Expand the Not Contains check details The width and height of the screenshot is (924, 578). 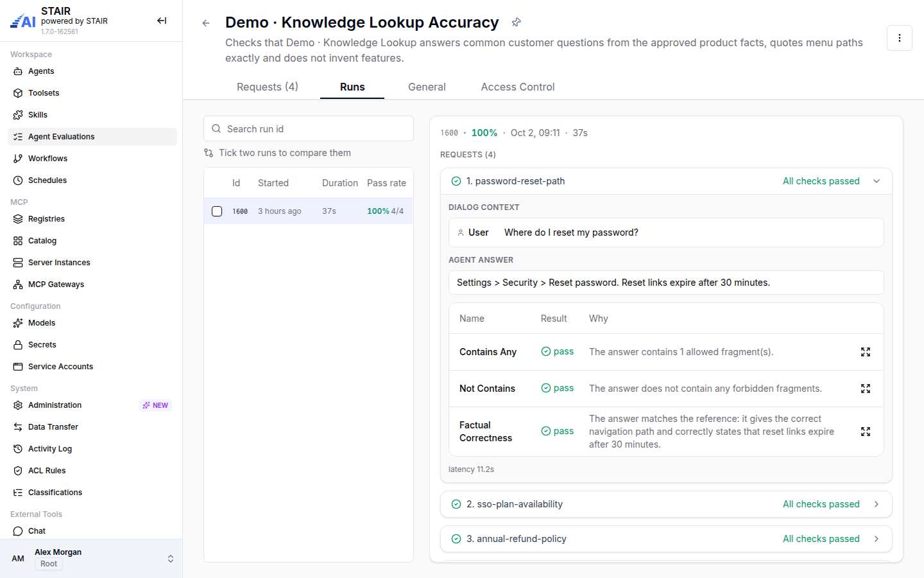pos(866,389)
